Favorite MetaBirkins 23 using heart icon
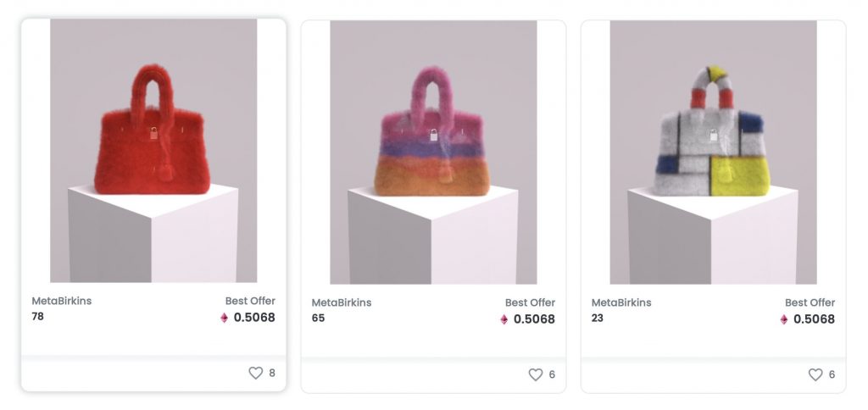The image size is (868, 410). pyautogui.click(x=815, y=374)
